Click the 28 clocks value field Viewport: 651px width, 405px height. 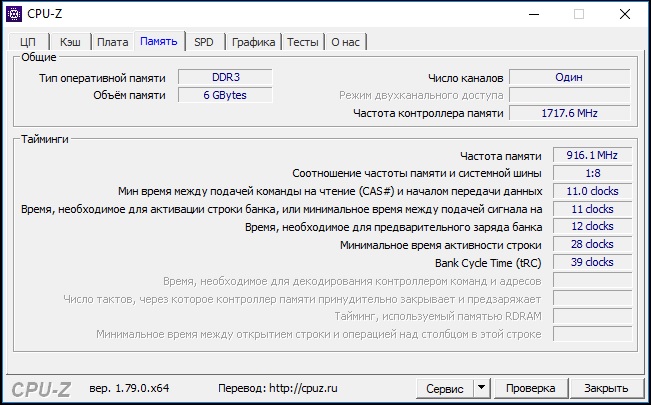tap(592, 244)
